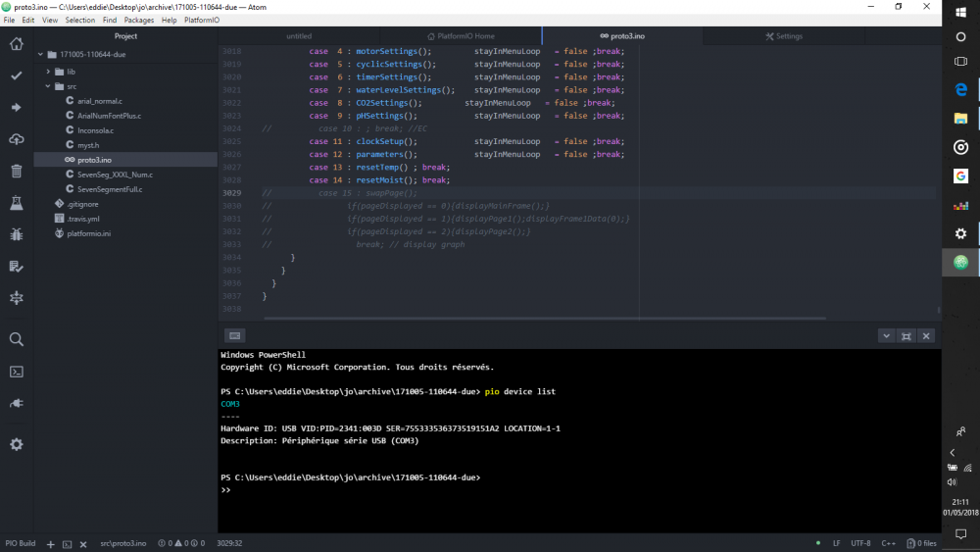Open Inconsola.c file
This screenshot has height=552, width=980.
[95, 130]
